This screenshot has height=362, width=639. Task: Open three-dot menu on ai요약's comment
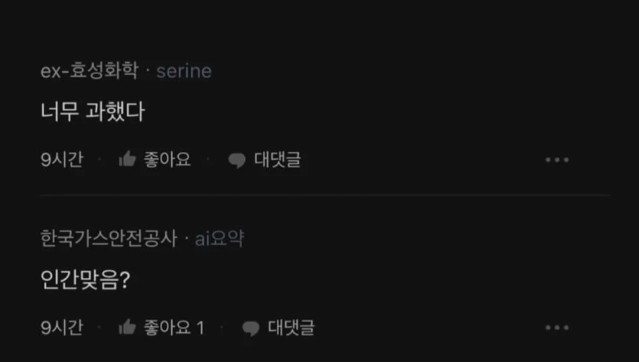pos(557,327)
